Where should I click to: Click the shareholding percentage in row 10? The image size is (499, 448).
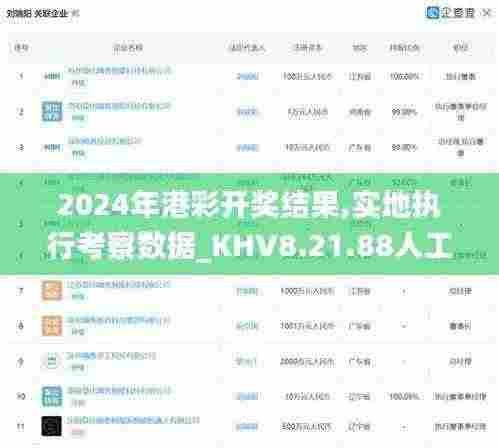point(404,396)
